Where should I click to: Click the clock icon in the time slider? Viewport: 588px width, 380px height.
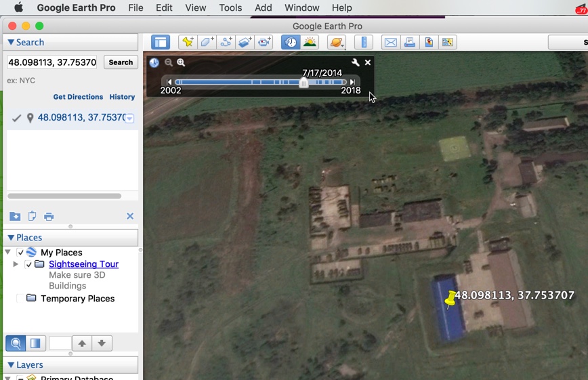(x=154, y=62)
